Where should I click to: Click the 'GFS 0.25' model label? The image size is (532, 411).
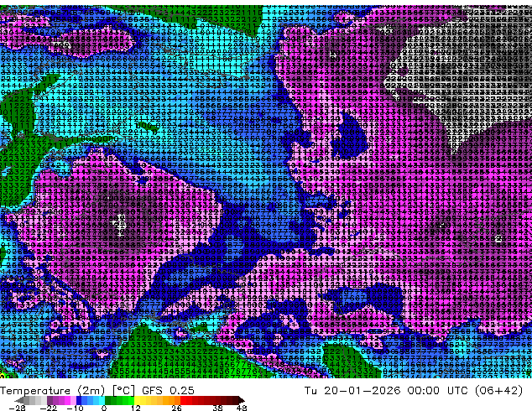click(168, 391)
